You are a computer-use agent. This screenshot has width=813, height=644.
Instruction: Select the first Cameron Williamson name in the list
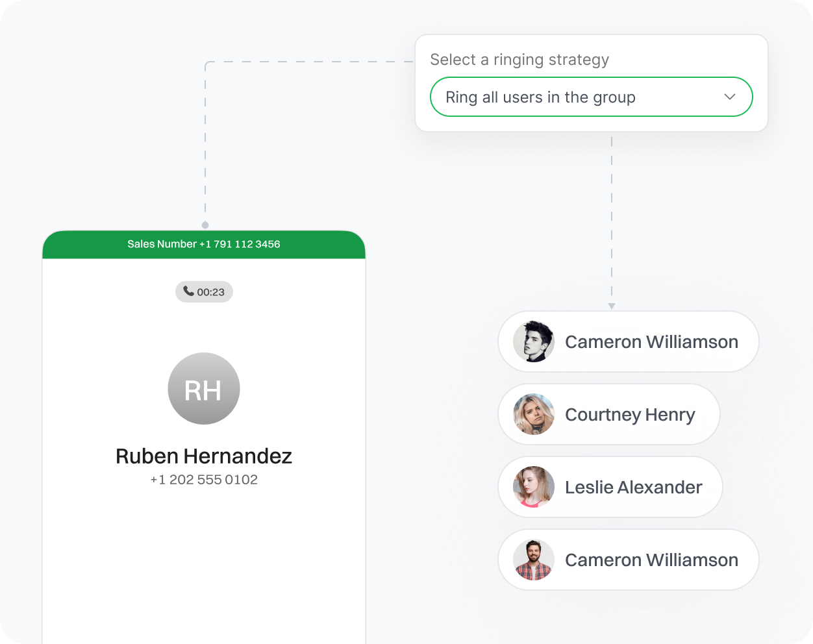(x=651, y=342)
